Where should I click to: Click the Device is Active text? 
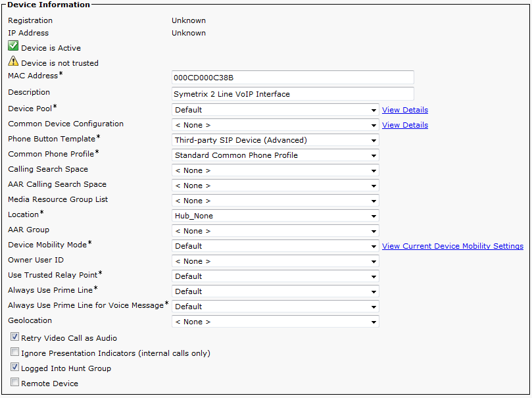point(51,48)
